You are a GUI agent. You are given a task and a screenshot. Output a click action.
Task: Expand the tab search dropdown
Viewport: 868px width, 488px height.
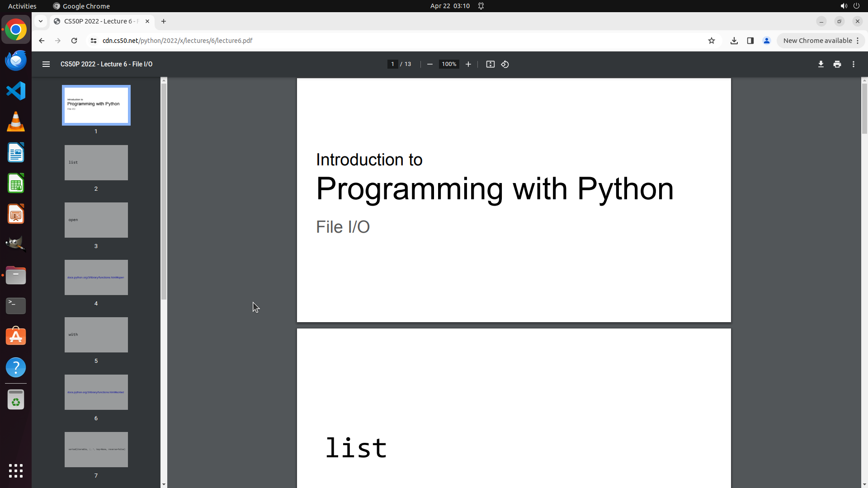[41, 21]
